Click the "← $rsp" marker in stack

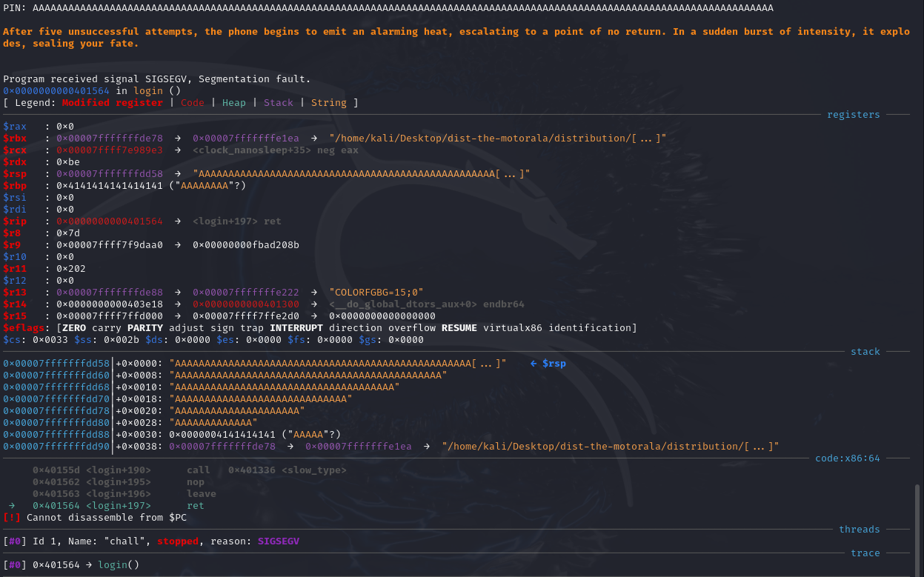click(548, 364)
